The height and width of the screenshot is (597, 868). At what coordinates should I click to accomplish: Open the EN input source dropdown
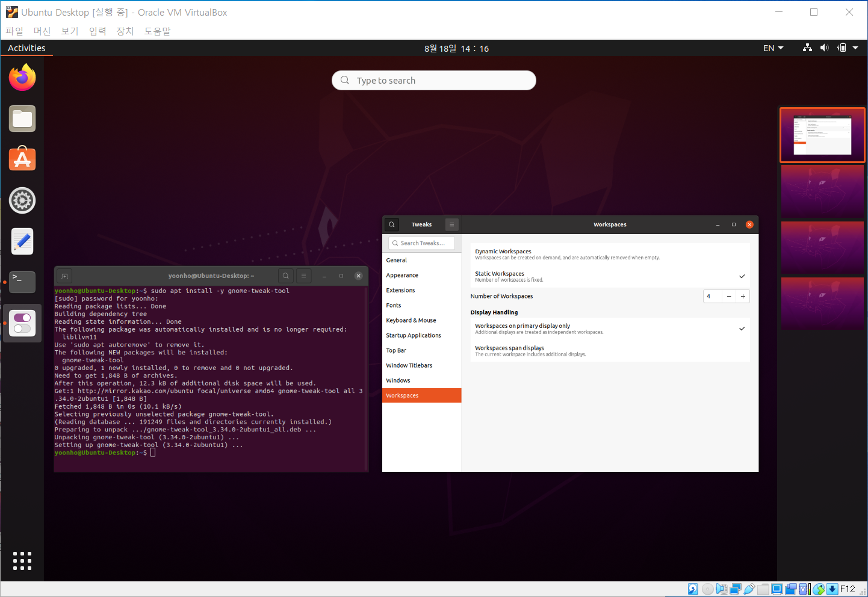[773, 48]
